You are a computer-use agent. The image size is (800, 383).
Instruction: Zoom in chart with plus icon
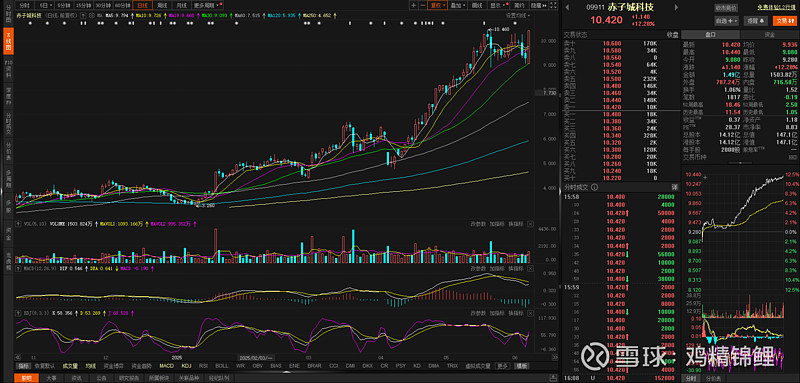[414, 5]
